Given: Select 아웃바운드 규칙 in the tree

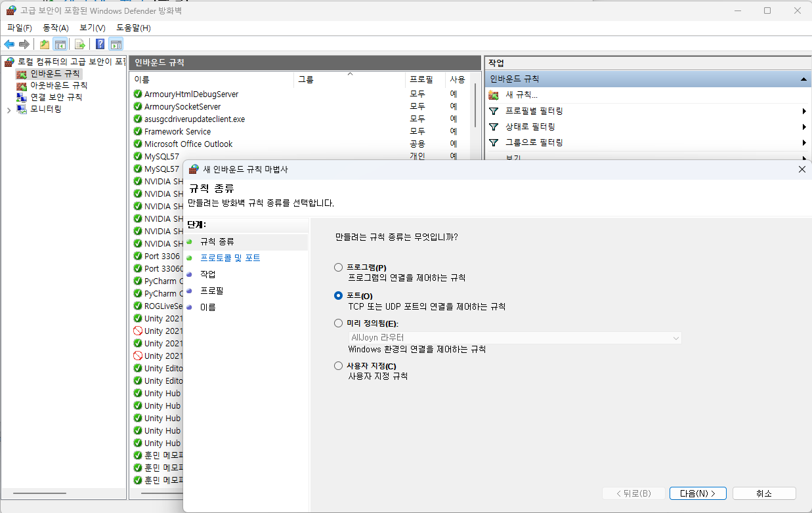Looking at the screenshot, I should [x=58, y=85].
